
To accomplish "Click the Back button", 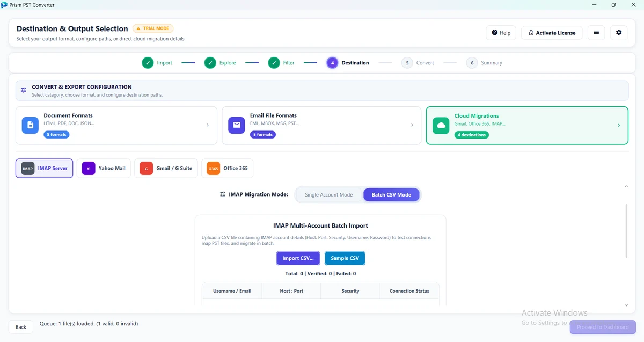I will (x=21, y=326).
